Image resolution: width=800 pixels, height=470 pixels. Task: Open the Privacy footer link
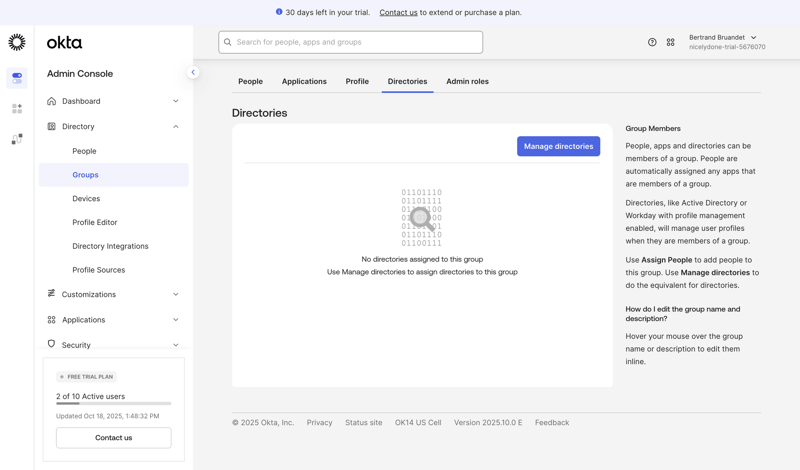click(x=319, y=423)
